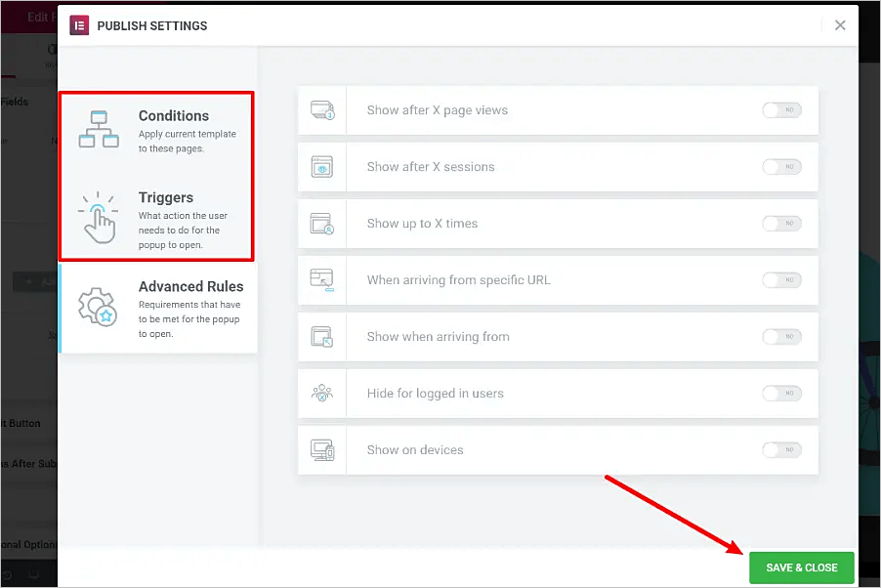Image resolution: width=881 pixels, height=588 pixels.
Task: Toggle Show up to X times switch
Action: click(x=781, y=224)
